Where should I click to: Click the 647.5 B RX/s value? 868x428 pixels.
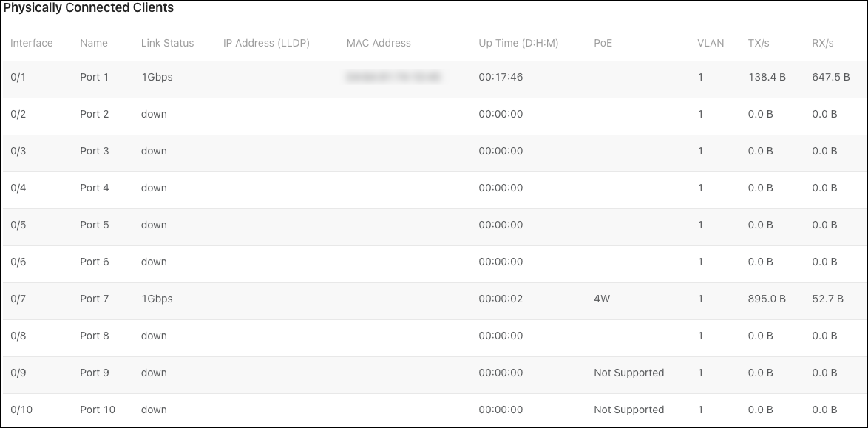pyautogui.click(x=831, y=77)
